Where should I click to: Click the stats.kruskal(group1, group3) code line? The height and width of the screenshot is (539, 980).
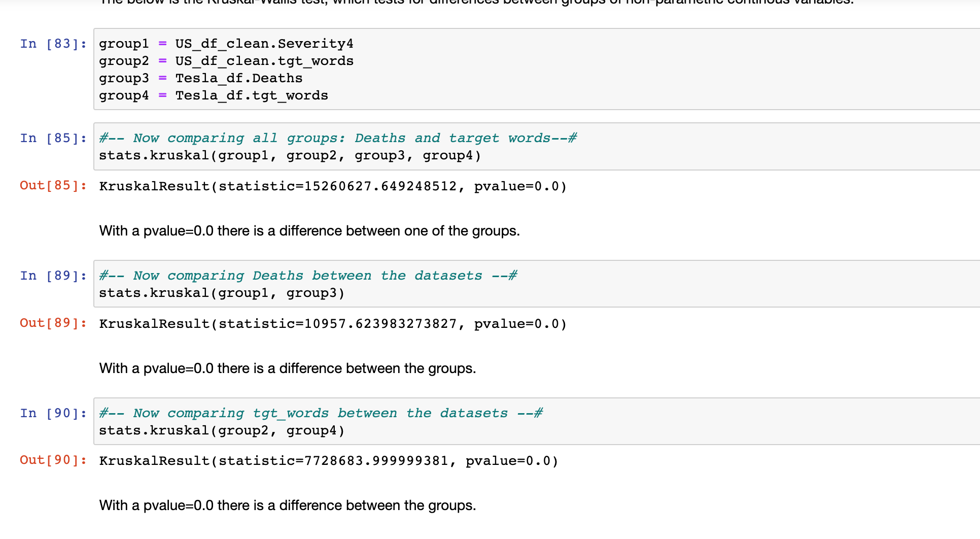pyautogui.click(x=222, y=293)
